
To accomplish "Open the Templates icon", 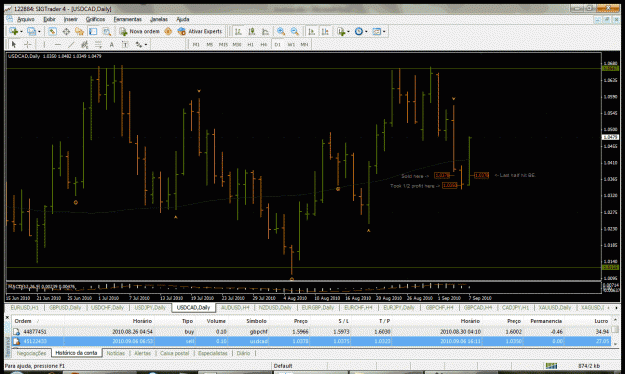I will [376, 31].
